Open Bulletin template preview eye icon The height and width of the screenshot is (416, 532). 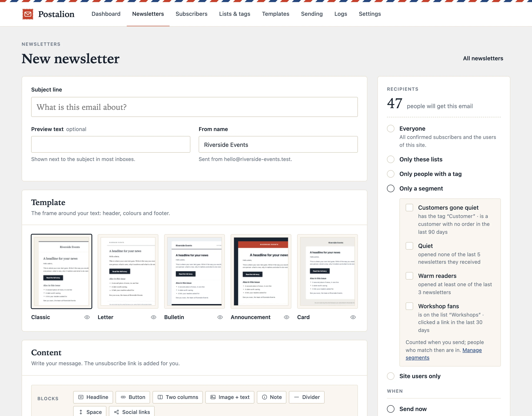tap(220, 317)
